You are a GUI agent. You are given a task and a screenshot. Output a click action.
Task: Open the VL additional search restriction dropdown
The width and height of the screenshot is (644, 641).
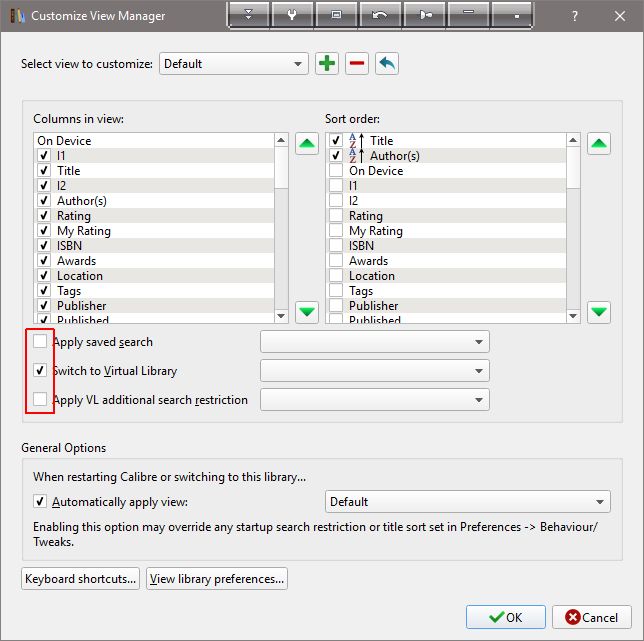pos(375,400)
